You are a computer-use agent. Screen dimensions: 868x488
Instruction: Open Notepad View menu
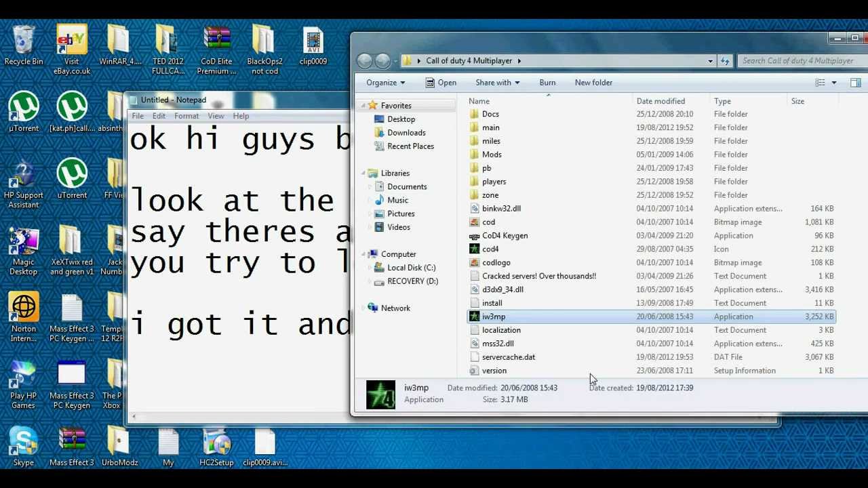[x=216, y=116]
